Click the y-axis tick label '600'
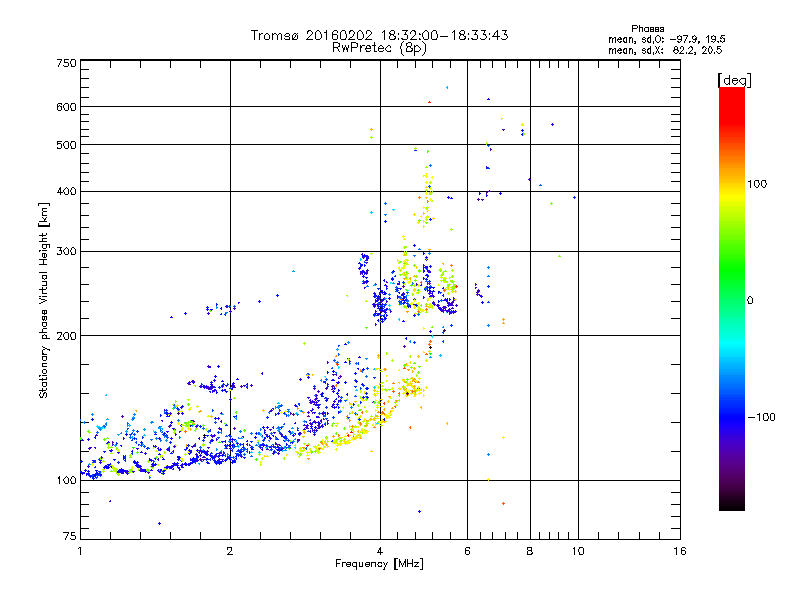This screenshot has width=800, height=600. coord(66,107)
